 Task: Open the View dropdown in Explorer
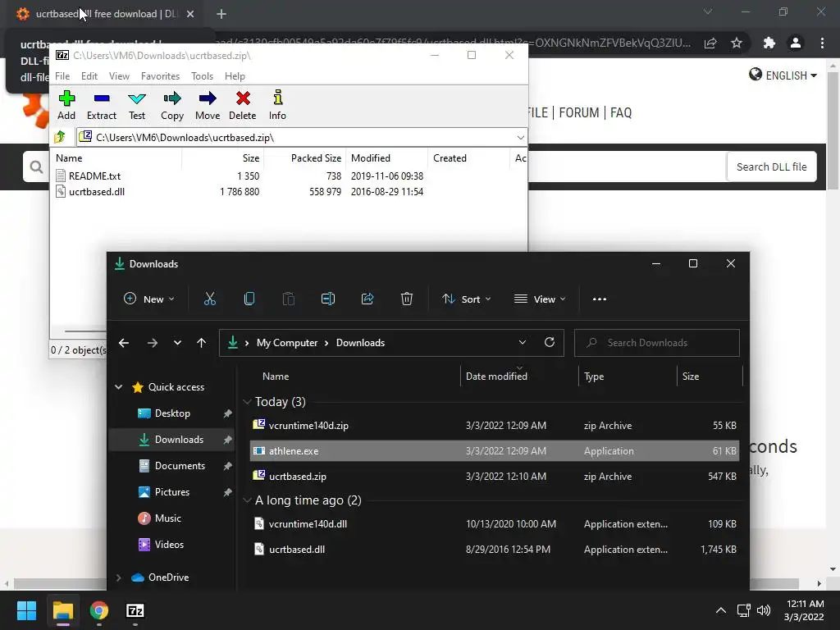coord(540,299)
